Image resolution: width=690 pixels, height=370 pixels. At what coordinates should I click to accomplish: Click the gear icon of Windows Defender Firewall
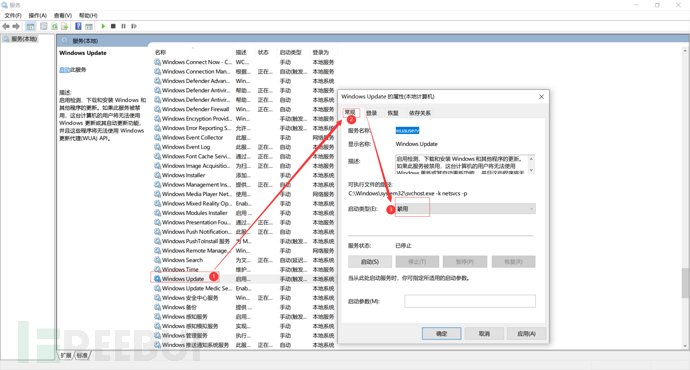[157, 109]
